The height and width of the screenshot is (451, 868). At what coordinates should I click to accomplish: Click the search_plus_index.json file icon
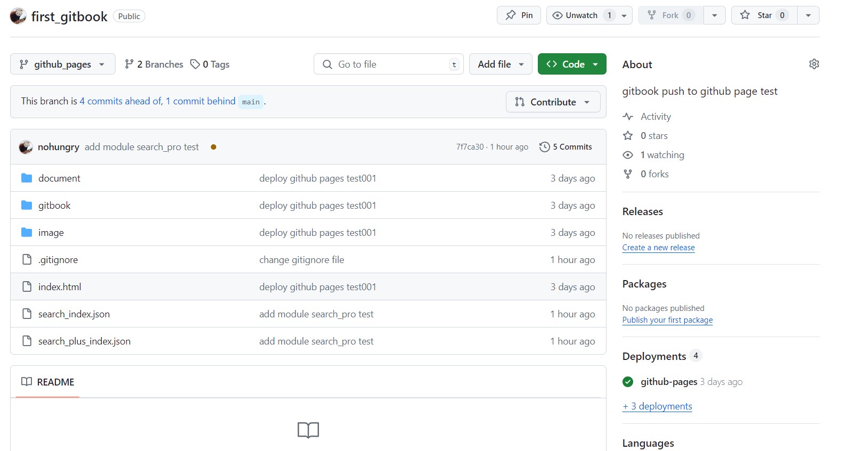pos(27,341)
